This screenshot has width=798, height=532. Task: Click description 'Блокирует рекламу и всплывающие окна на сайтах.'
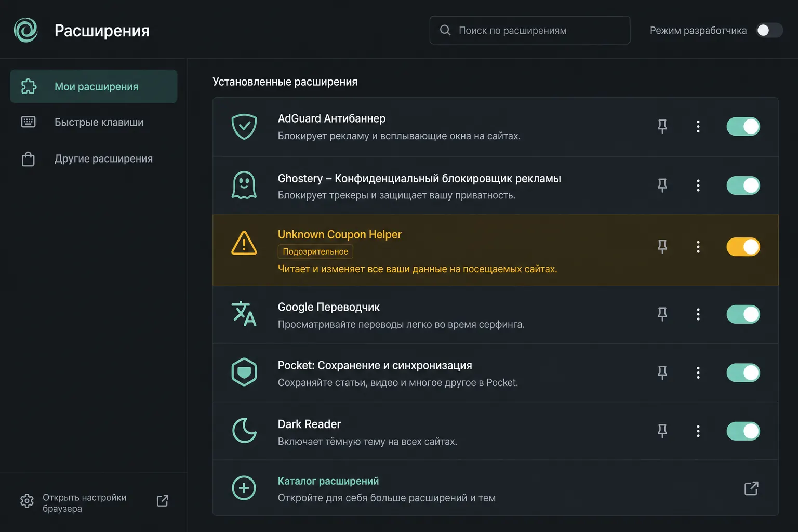point(399,136)
